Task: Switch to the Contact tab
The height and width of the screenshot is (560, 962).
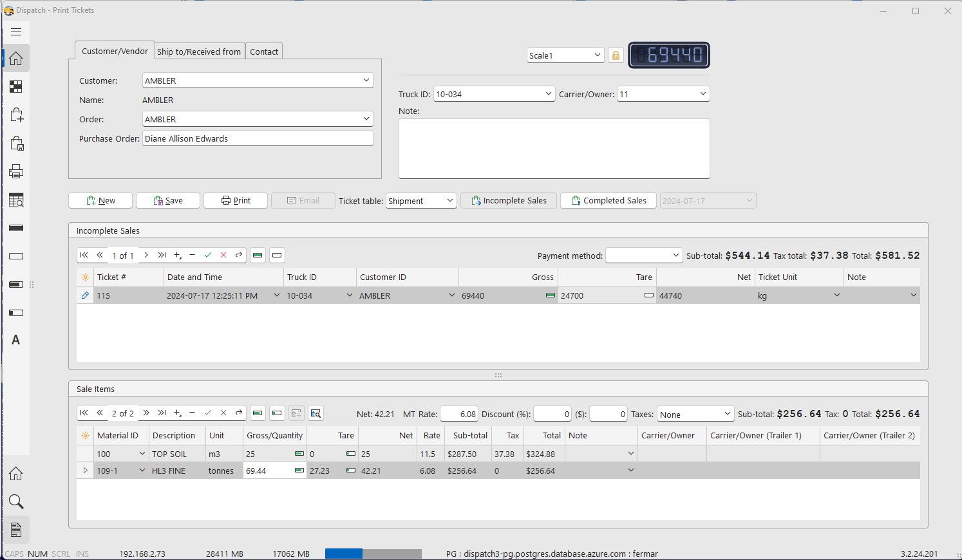Action: pos(264,51)
